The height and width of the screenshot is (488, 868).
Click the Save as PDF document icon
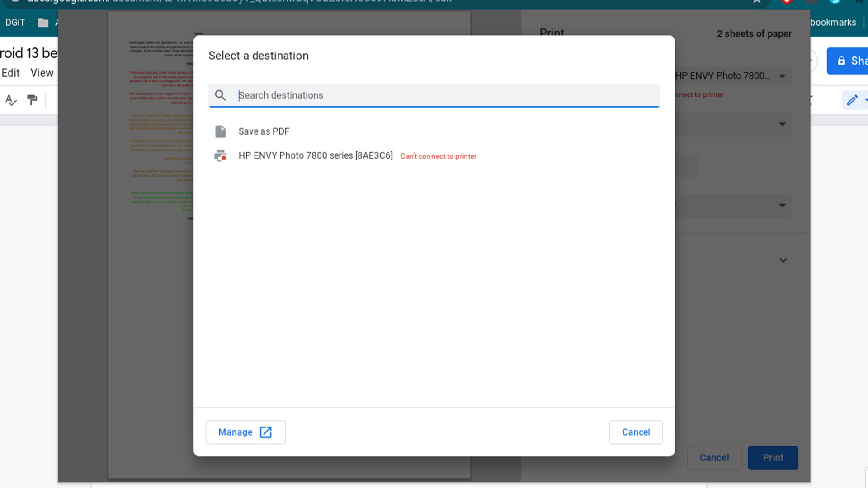click(220, 131)
